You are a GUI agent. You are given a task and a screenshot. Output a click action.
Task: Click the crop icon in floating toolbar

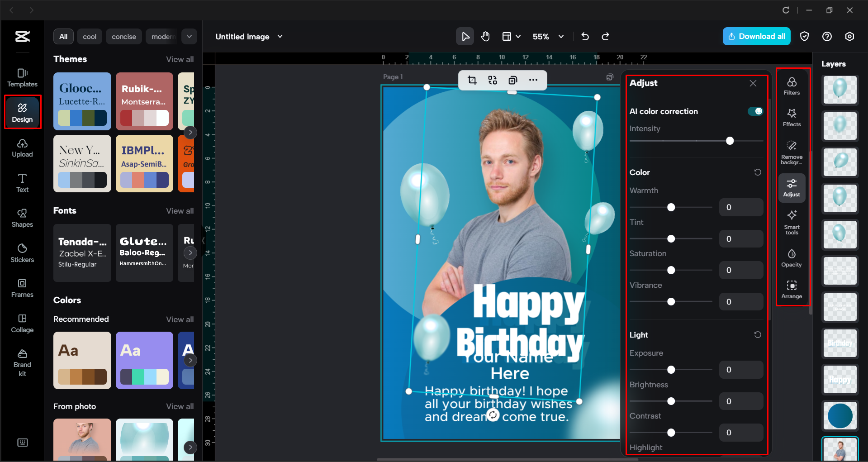tap(472, 80)
